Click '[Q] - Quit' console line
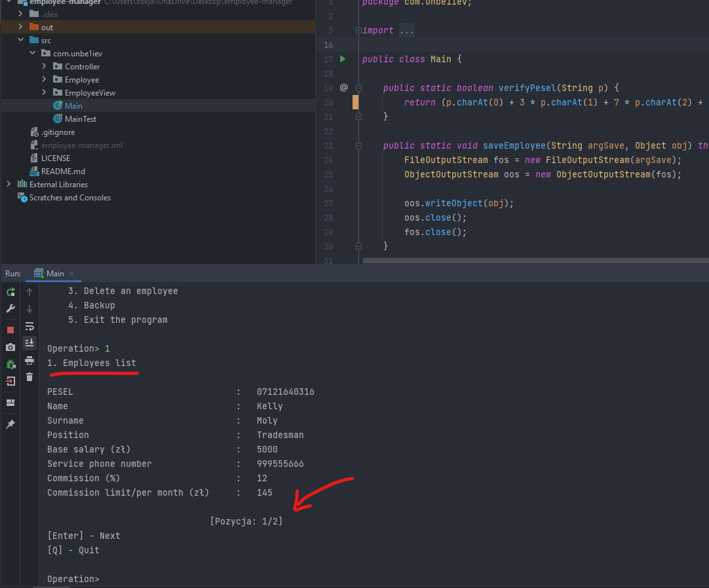Viewport: 709px width, 588px height. [x=73, y=550]
